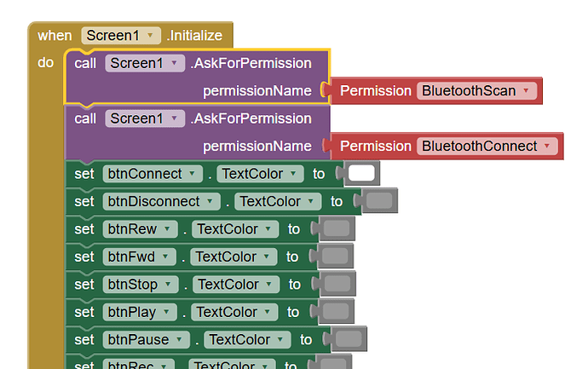Screen dimensions: 588x369
Task: Click the gray color block for btnStop
Action: [337, 284]
